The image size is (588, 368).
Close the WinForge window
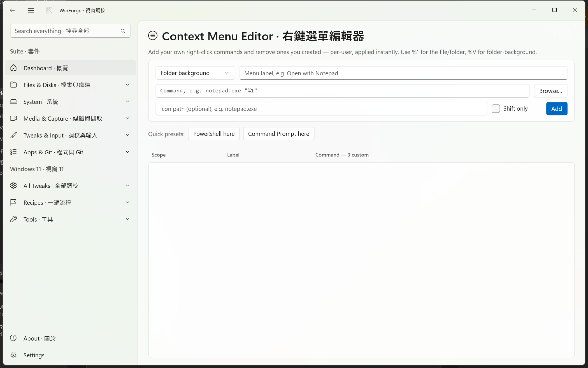(x=575, y=10)
